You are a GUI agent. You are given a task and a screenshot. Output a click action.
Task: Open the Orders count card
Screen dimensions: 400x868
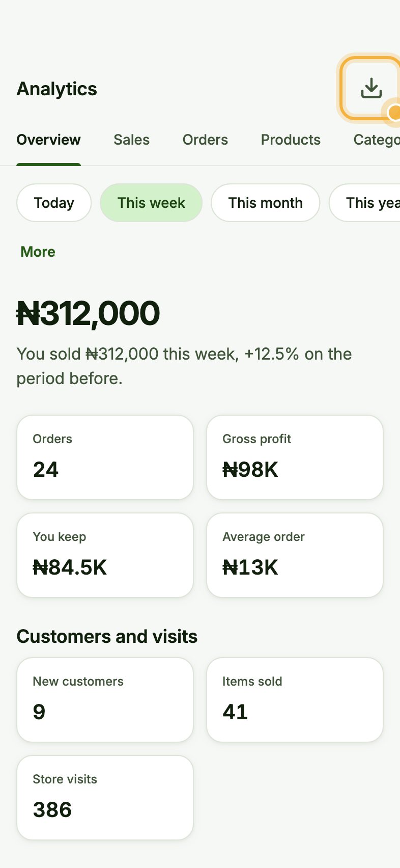(x=105, y=457)
